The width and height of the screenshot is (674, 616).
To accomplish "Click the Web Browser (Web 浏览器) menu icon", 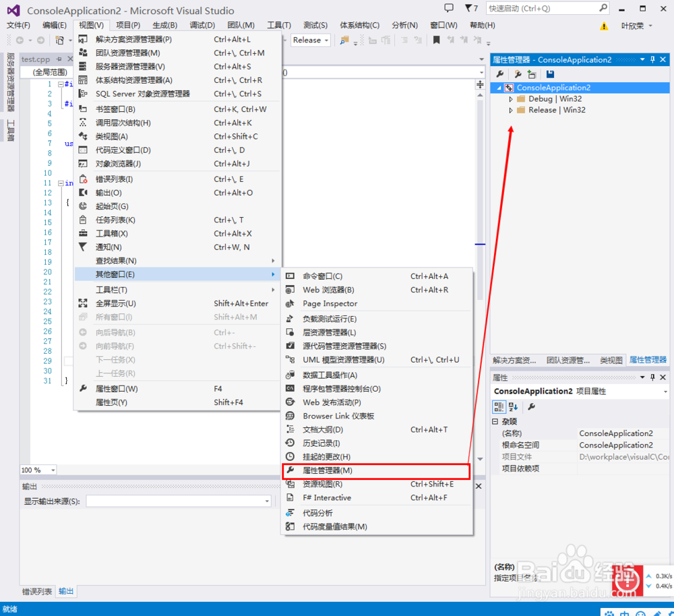I will [x=290, y=290].
